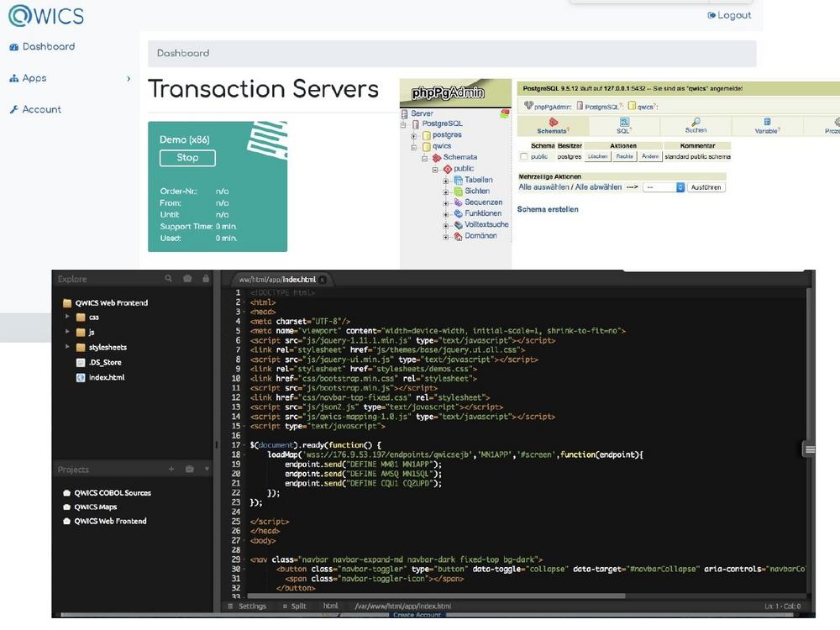Viewport: 840px width, 630px height.
Task: Open Domänen in the schema tree
Action: click(x=480, y=236)
